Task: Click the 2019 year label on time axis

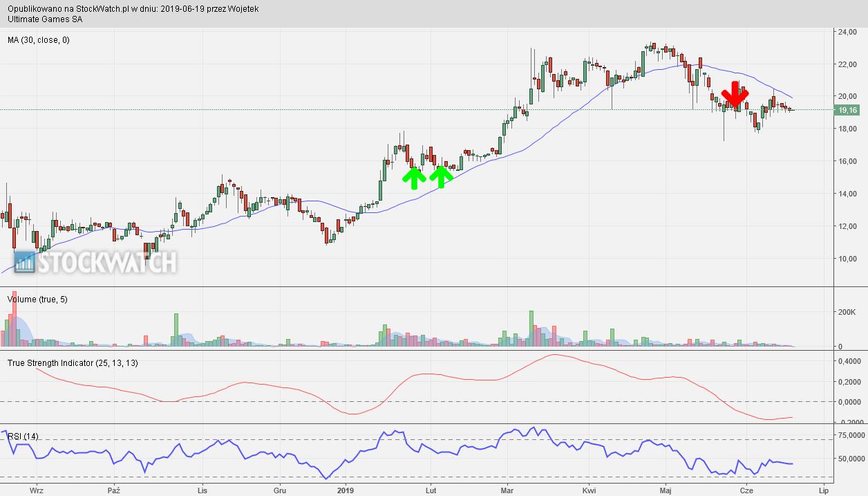Action: (344, 490)
